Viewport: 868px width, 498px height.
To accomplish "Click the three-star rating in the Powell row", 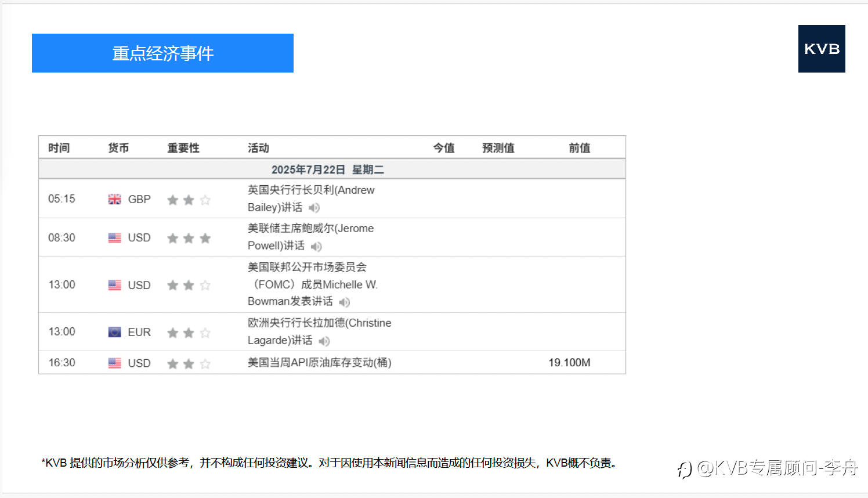I will (x=189, y=238).
